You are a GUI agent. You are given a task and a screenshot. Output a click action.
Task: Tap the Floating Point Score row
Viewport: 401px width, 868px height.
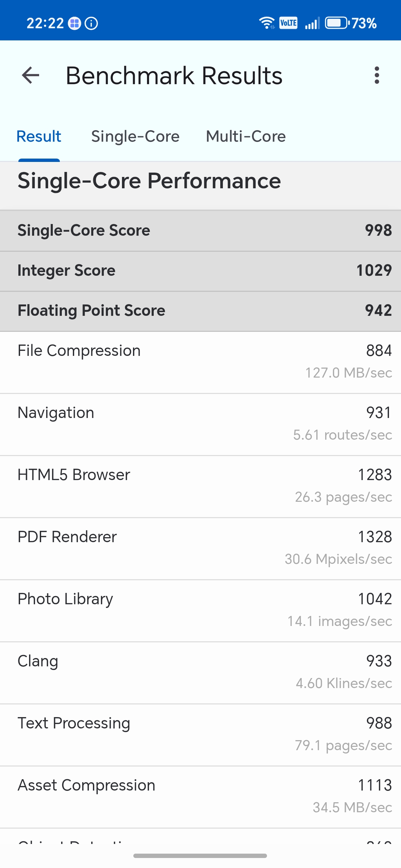point(200,311)
